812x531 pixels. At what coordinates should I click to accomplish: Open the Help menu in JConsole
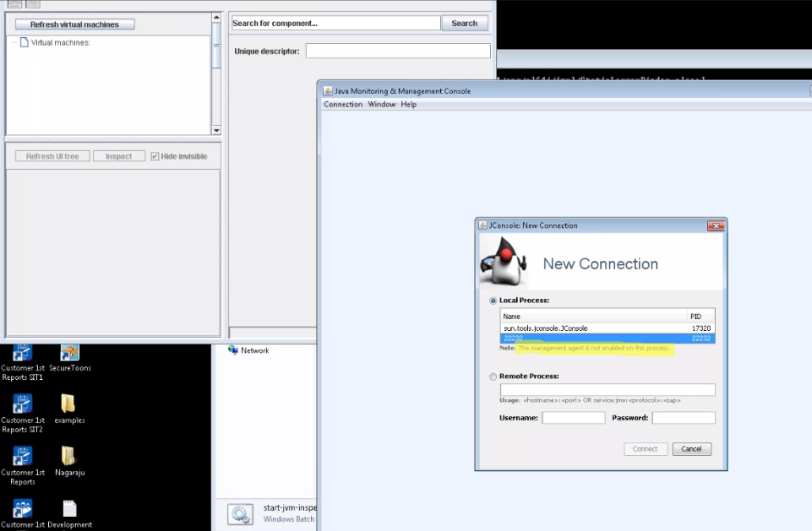pos(409,104)
